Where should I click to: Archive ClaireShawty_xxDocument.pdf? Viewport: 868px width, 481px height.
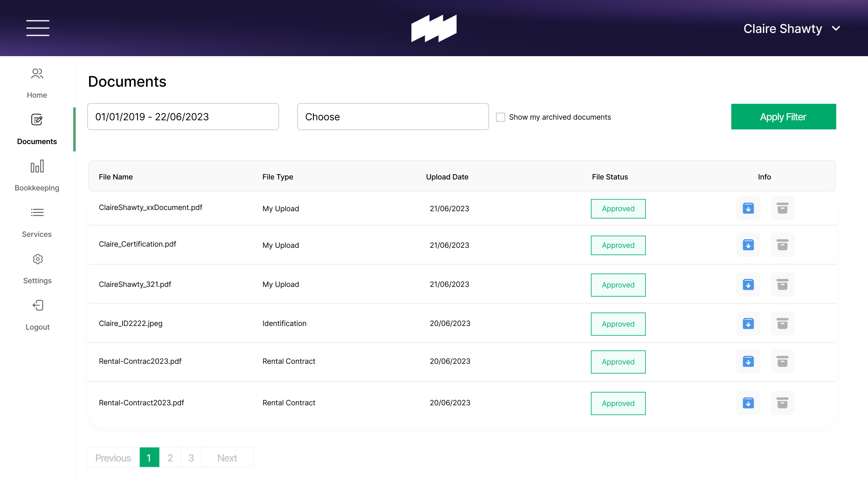tap(783, 208)
